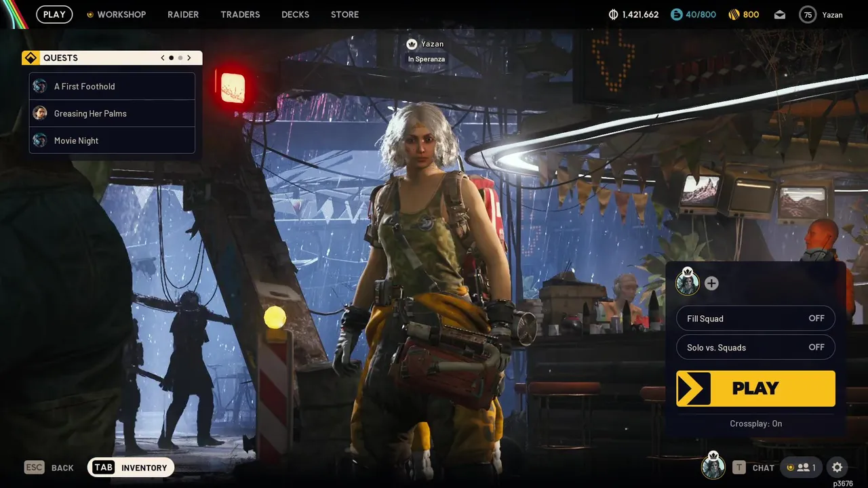This screenshot has height=488, width=868.
Task: Click the crown icon beside Yazan nameplate
Action: point(411,44)
